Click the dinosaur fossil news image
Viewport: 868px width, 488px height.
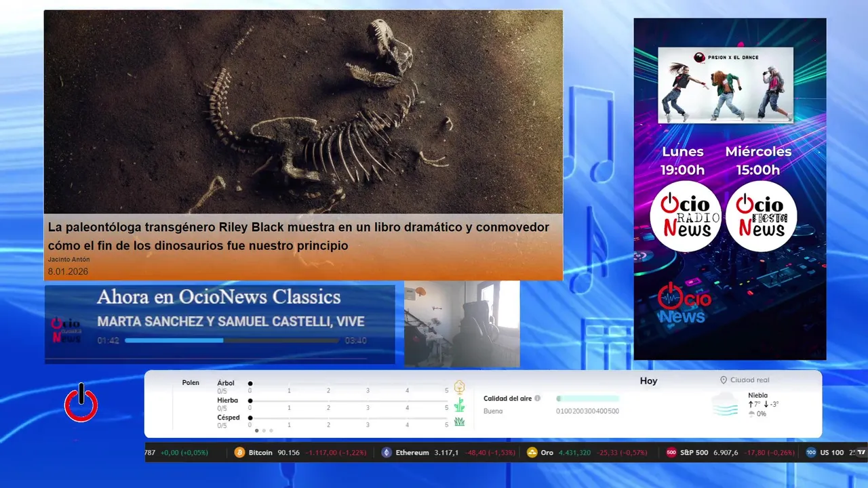303,112
